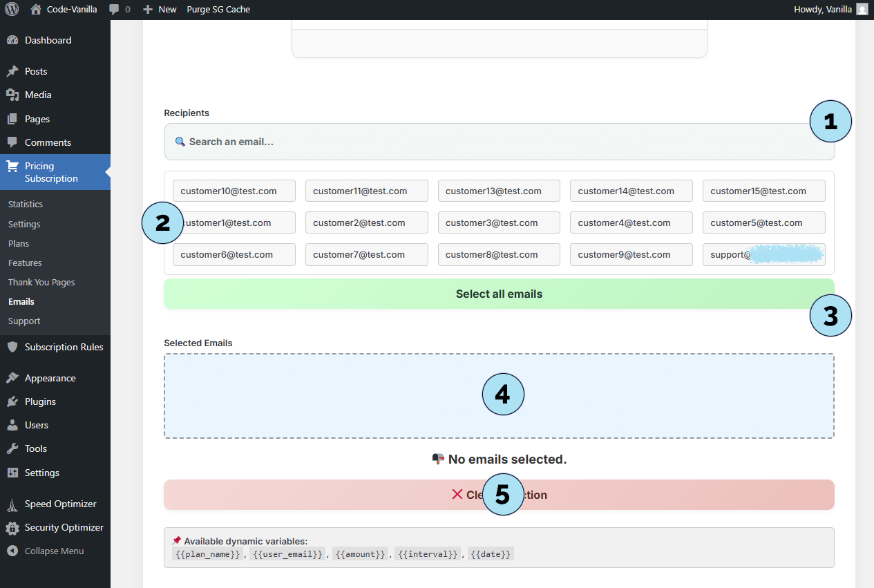This screenshot has height=588, width=874.
Task: Click the Subscription Rules shield icon
Action: coord(12,347)
